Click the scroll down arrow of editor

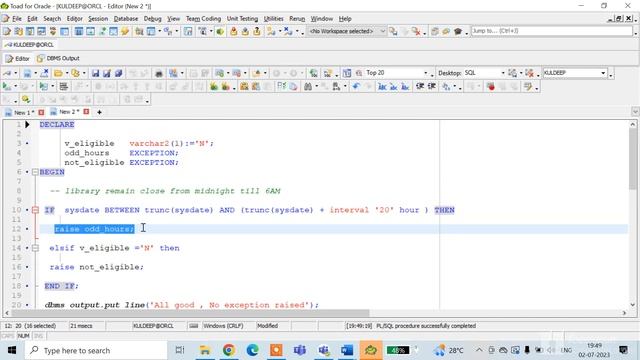633,304
